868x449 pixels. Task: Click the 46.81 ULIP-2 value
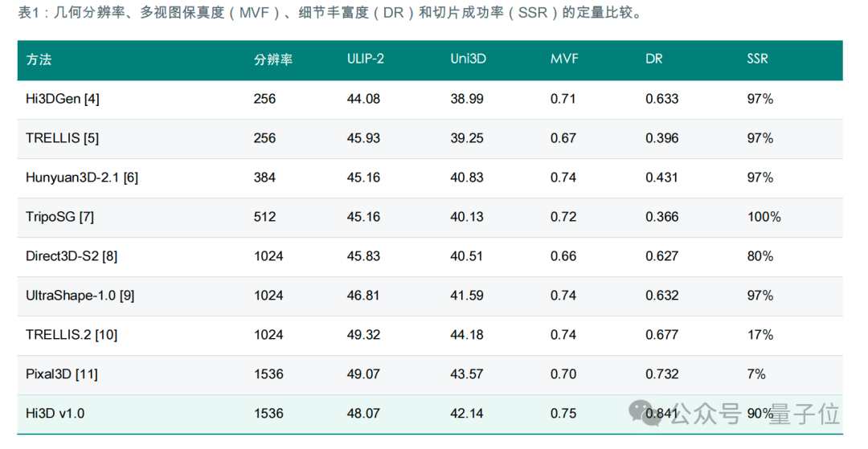click(x=363, y=296)
